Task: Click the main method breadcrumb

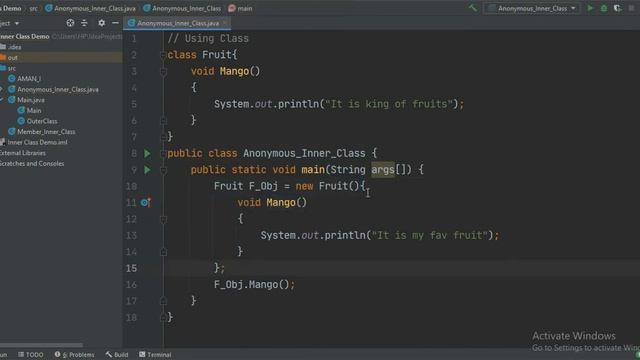Action: pos(240,8)
